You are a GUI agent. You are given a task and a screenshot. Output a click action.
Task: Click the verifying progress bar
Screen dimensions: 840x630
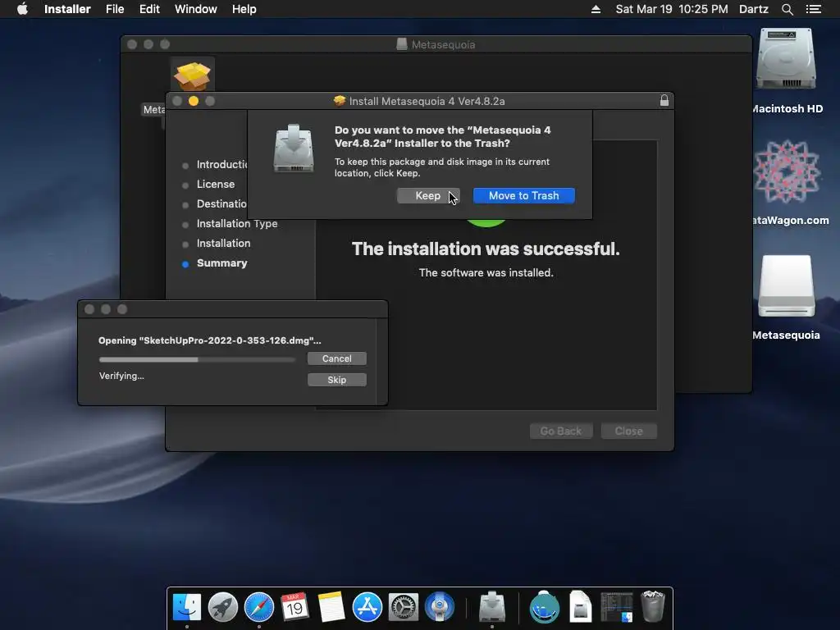pos(197,359)
